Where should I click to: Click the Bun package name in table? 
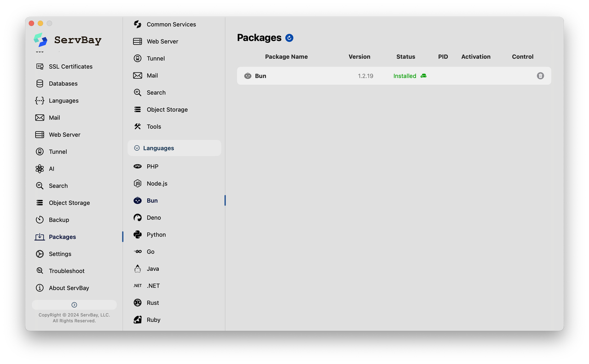260,76
